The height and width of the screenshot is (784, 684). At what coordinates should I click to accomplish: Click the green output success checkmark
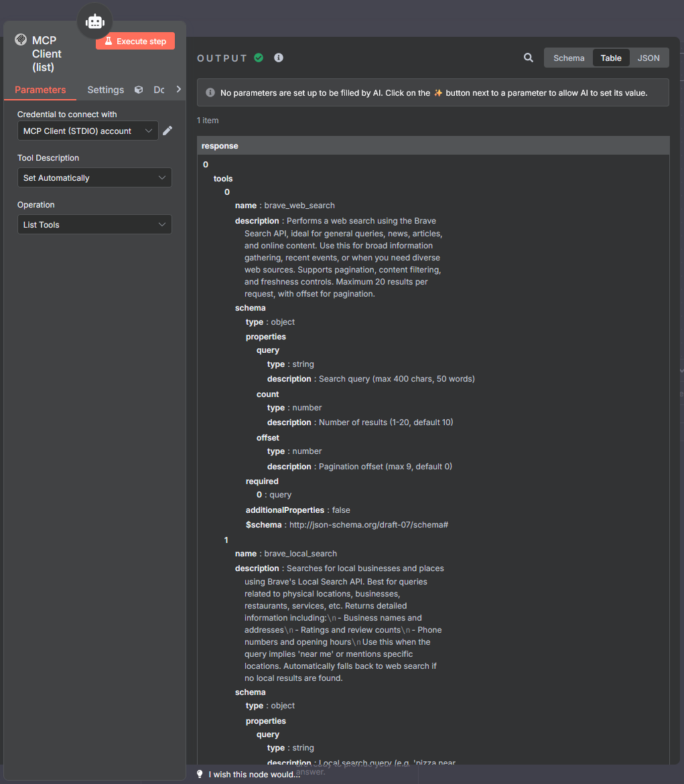coord(259,58)
